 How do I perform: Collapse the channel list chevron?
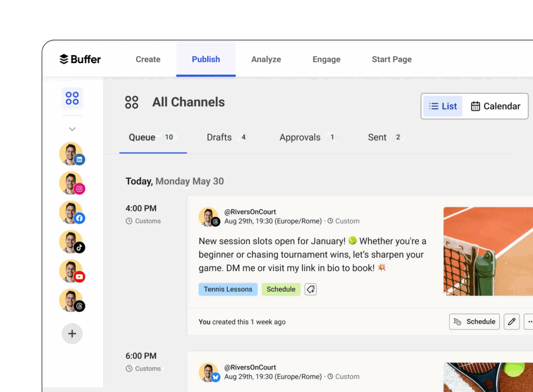click(72, 129)
